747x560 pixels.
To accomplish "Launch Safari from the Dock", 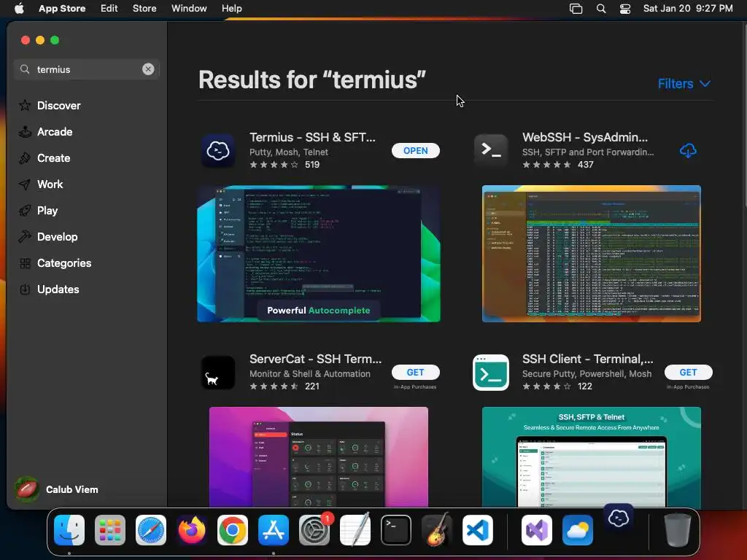I will pos(151,530).
